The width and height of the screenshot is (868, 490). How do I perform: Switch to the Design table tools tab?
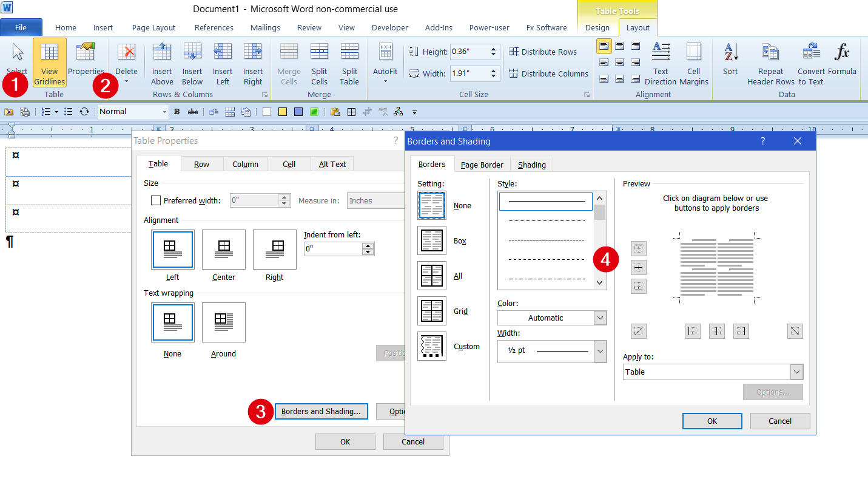[597, 27]
